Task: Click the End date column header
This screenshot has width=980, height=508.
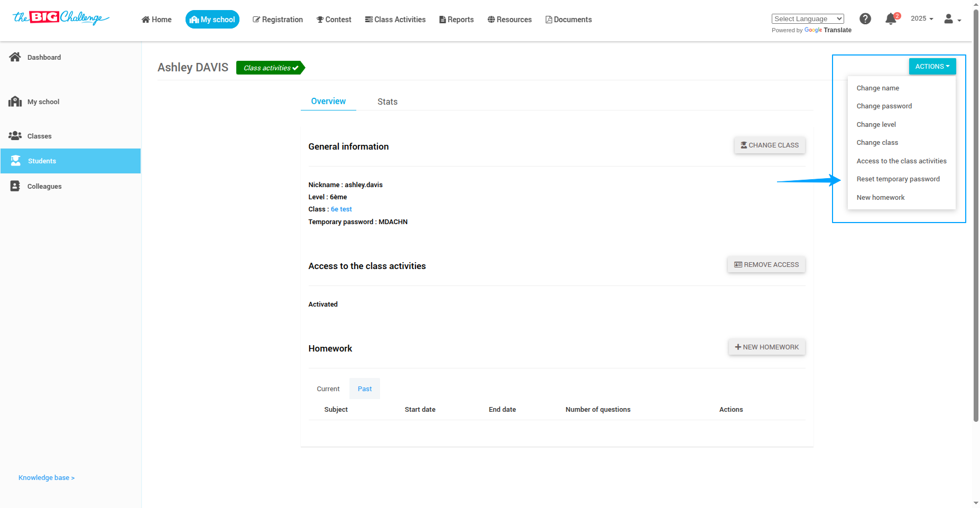Action: (x=502, y=410)
